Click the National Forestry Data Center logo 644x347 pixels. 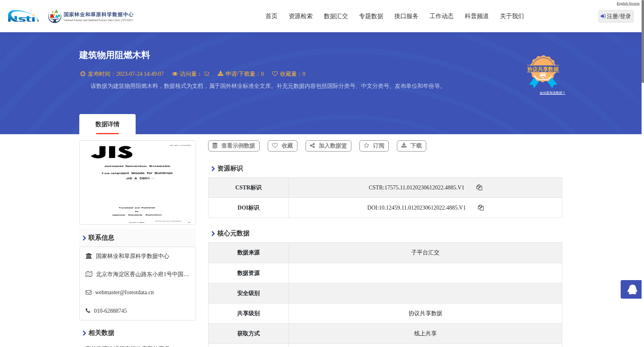coord(91,16)
